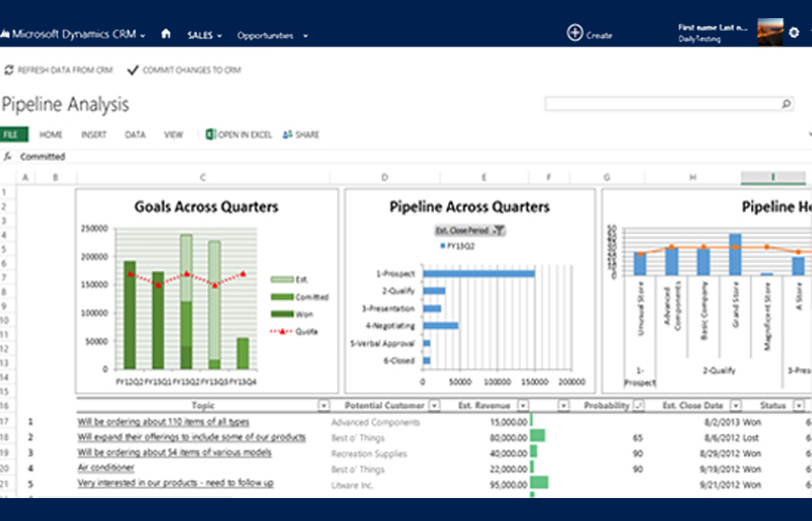Image resolution: width=812 pixels, height=521 pixels.
Task: Open link 'Will be ordering about 54 items'
Action: (x=175, y=452)
